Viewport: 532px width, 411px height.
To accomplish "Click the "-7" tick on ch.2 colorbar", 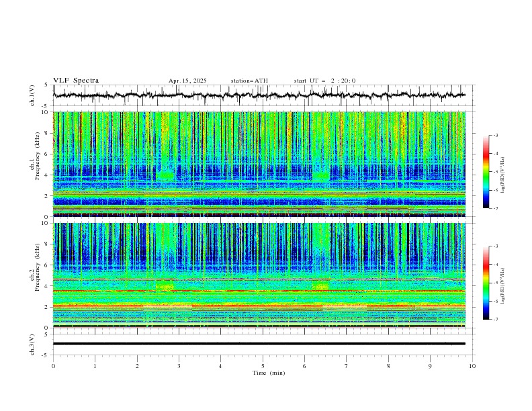I will (x=496, y=320).
